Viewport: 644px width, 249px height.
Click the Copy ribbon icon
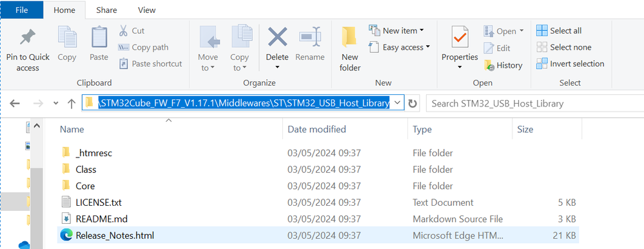[x=67, y=37]
